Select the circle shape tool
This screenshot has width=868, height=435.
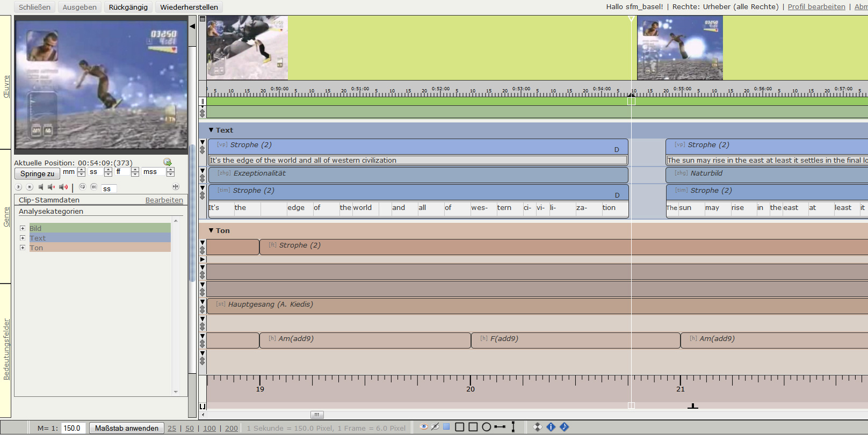487,427
